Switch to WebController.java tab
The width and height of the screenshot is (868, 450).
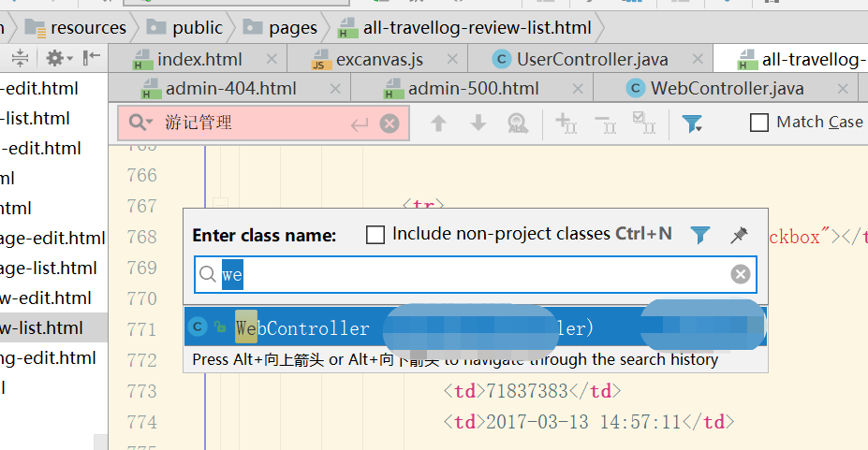pos(727,89)
